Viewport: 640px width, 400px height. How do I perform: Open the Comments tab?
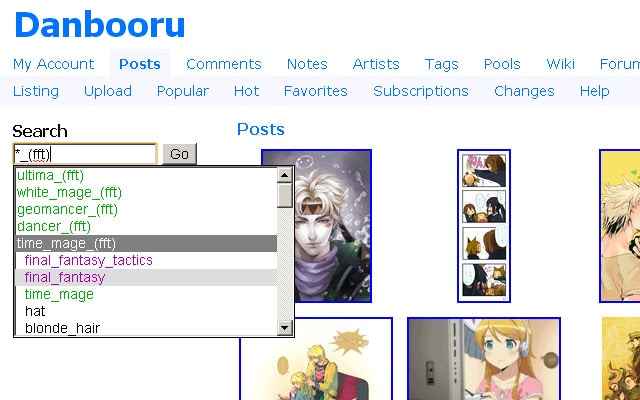(x=224, y=64)
